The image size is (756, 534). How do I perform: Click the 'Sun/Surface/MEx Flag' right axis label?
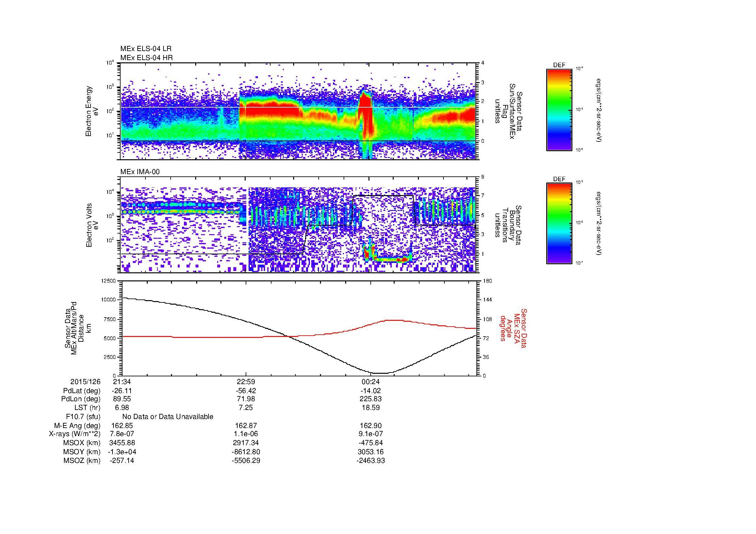tap(509, 111)
